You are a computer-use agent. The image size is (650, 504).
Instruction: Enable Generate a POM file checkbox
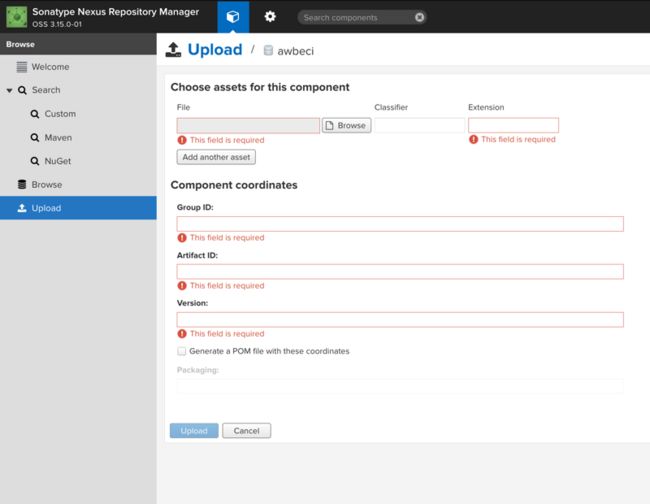182,351
